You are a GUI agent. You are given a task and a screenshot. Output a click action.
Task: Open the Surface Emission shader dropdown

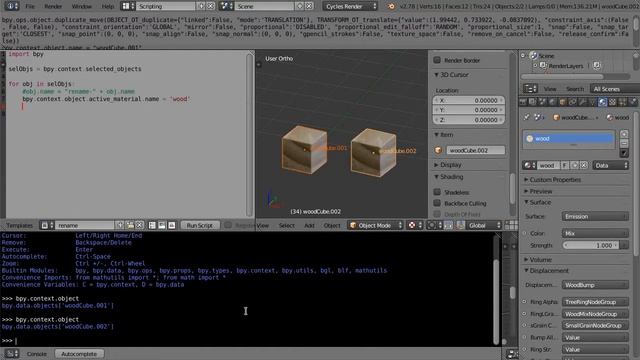coord(595,216)
